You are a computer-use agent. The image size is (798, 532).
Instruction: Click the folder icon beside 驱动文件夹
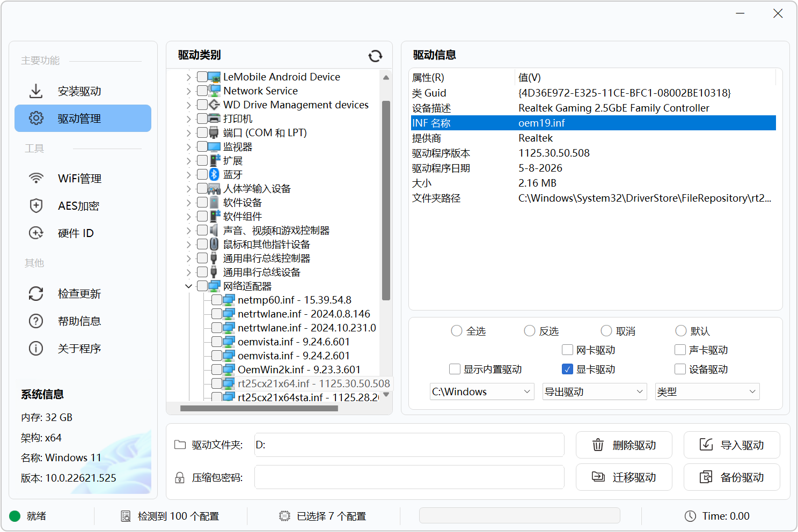pos(180,445)
